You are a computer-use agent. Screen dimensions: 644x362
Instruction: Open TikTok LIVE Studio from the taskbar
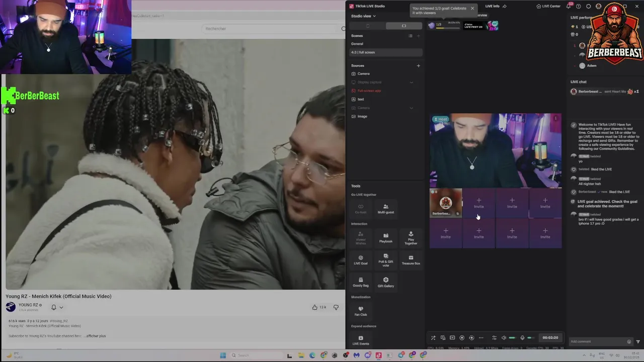[x=379, y=355]
